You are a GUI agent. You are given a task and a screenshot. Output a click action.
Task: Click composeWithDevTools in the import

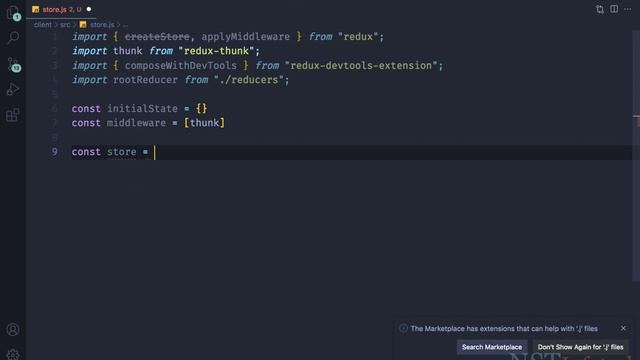[180, 66]
